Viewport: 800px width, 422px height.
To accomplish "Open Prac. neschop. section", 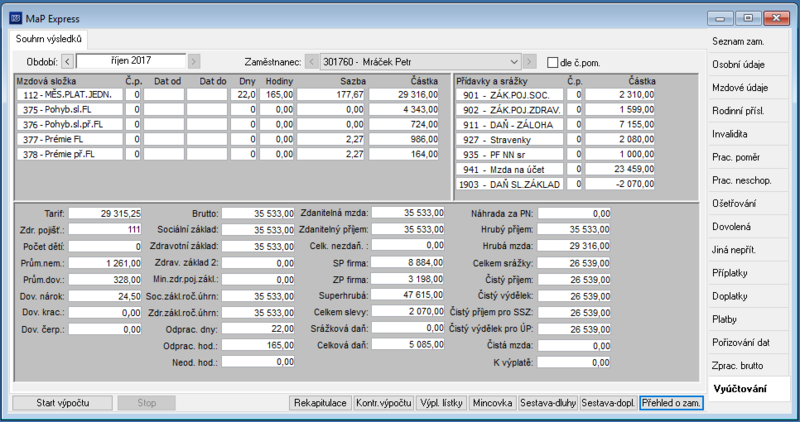I will tap(749, 180).
